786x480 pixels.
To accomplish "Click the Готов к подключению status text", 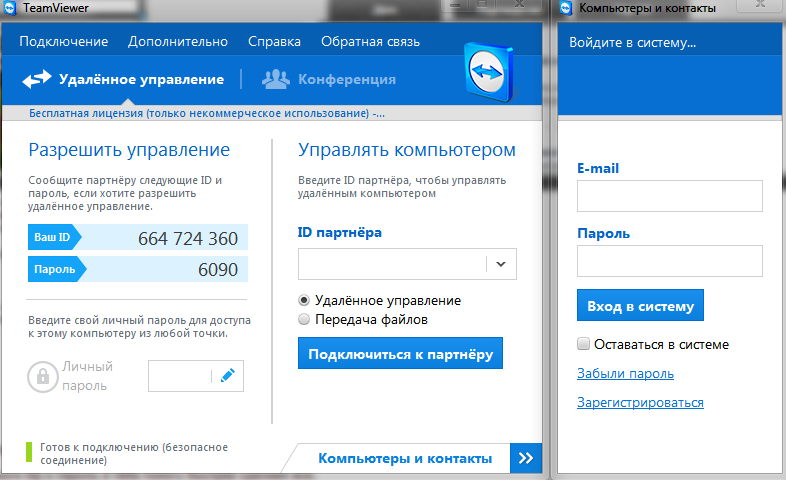I will tap(134, 453).
